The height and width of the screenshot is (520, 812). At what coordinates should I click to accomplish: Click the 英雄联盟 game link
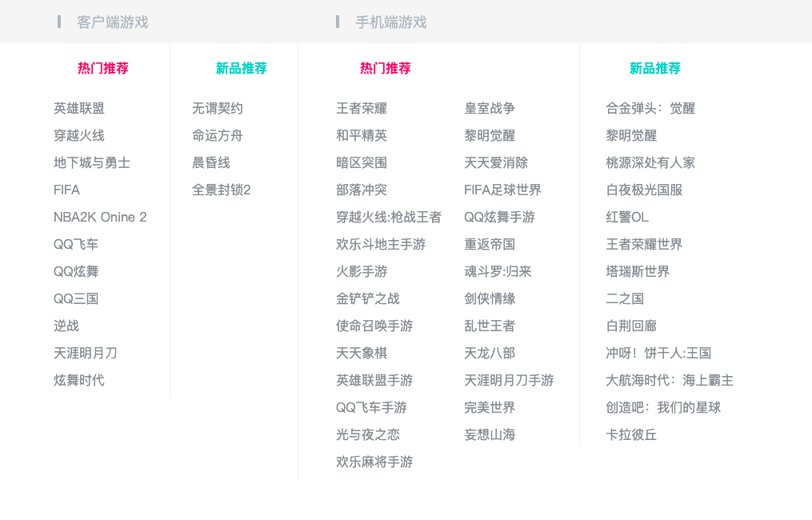[79, 108]
